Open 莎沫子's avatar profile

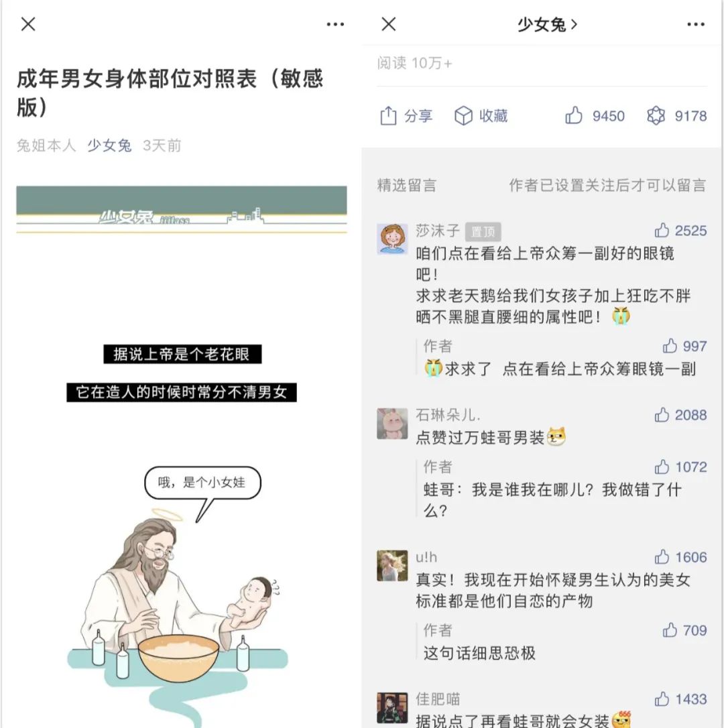(392, 239)
